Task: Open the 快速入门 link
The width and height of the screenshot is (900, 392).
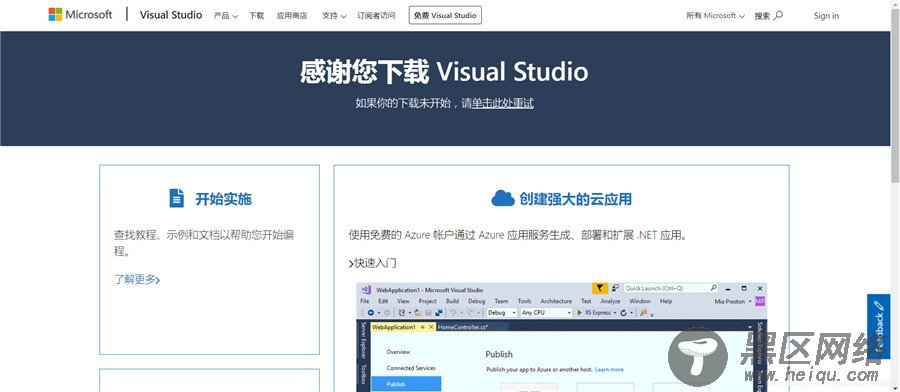Action: click(373, 263)
